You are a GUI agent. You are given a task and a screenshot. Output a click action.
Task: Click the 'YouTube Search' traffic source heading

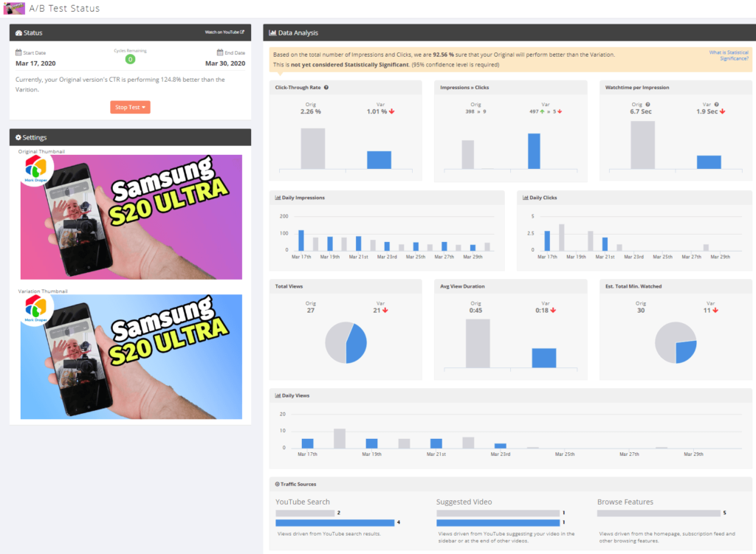[303, 502]
